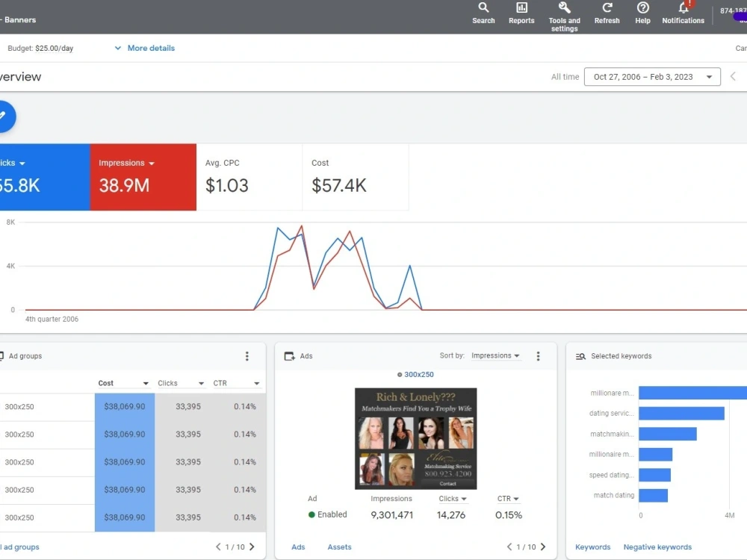This screenshot has width=747, height=560.
Task: Open CTR dropdown under ad preview
Action: (x=508, y=499)
